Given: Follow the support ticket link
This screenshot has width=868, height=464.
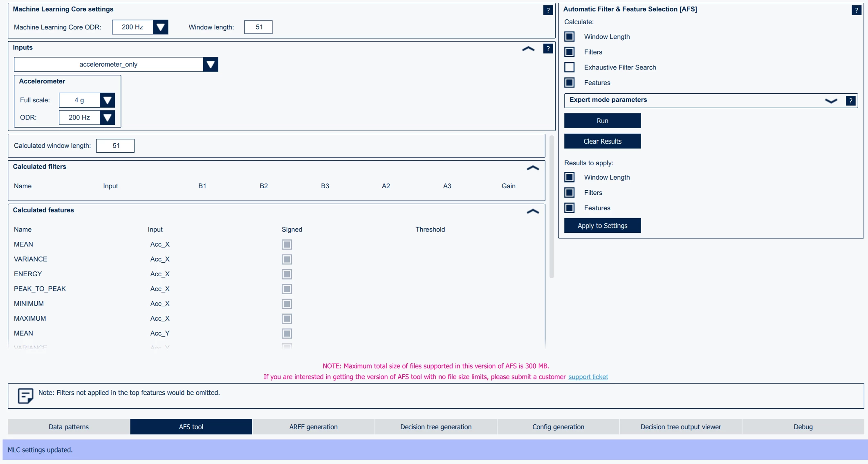Looking at the screenshot, I should click(588, 377).
